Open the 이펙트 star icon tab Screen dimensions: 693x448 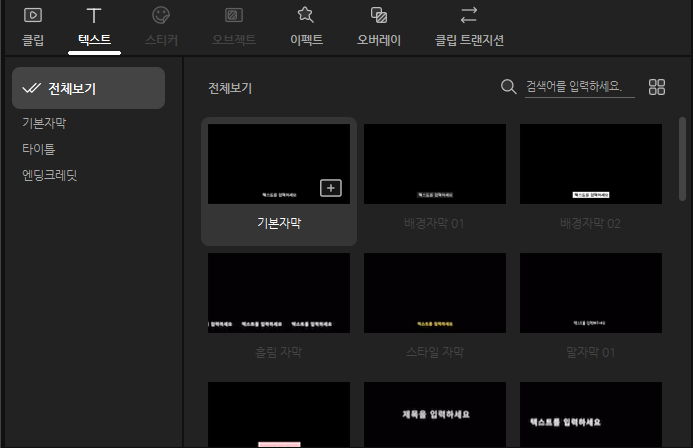306,16
